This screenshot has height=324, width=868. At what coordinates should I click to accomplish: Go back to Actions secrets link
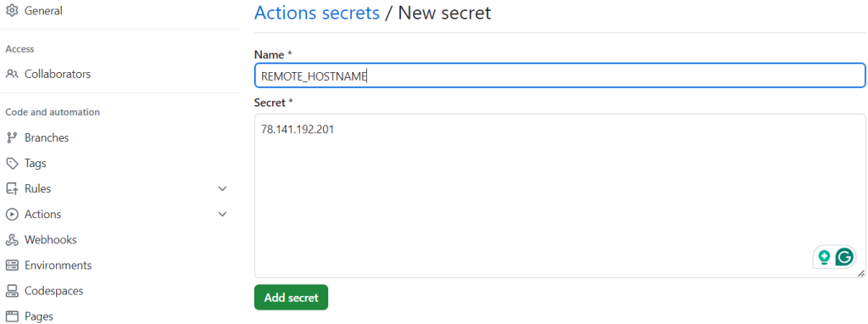coord(317,12)
